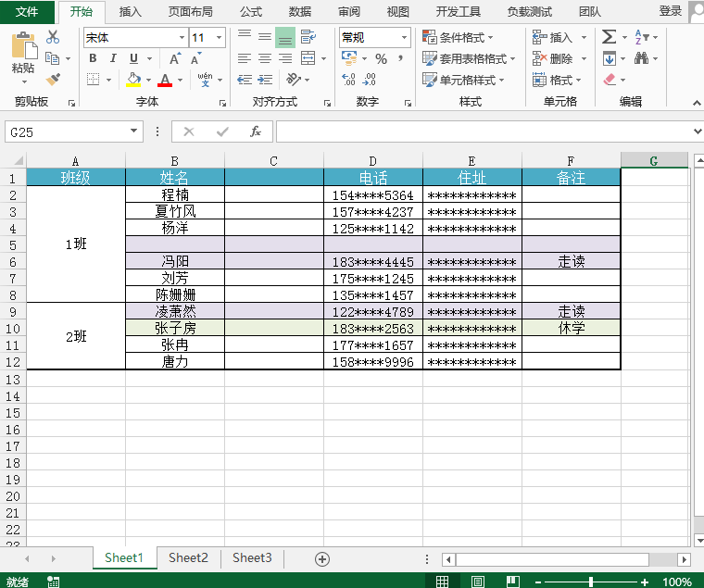The image size is (704, 588).
Task: Open 套用表格格式 table styles menu
Action: tap(469, 58)
